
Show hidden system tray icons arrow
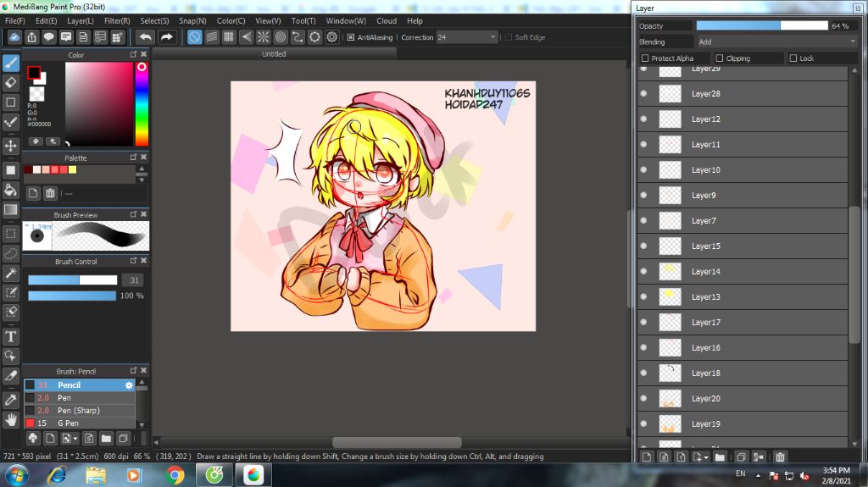point(759,476)
